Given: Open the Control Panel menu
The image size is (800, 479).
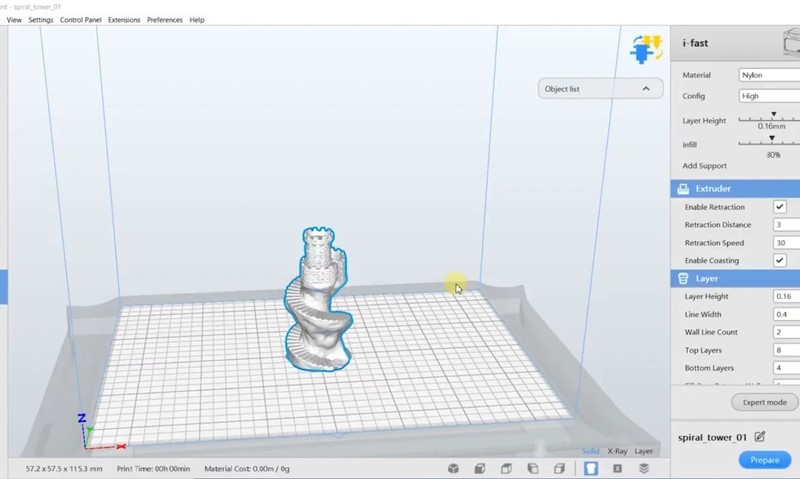Looking at the screenshot, I should point(80,20).
